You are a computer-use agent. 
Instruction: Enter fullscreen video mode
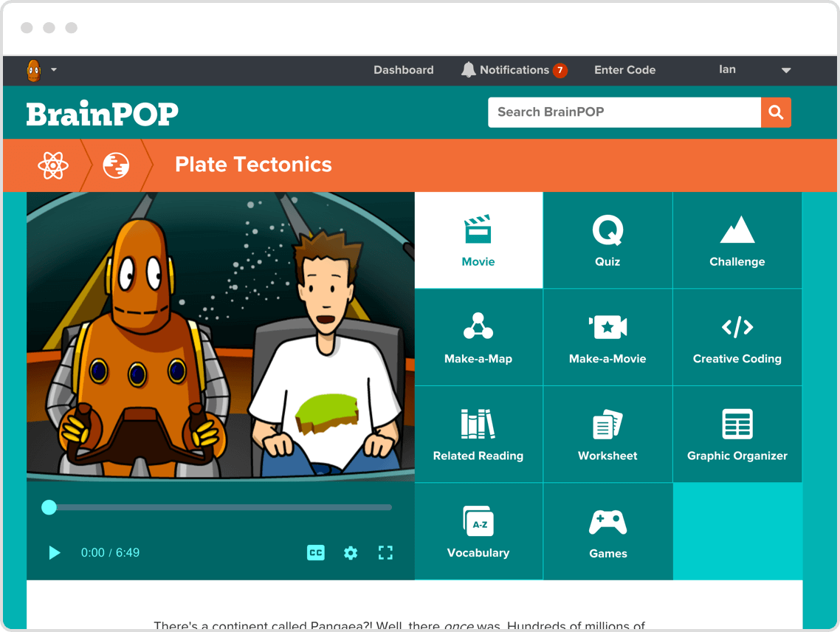385,552
